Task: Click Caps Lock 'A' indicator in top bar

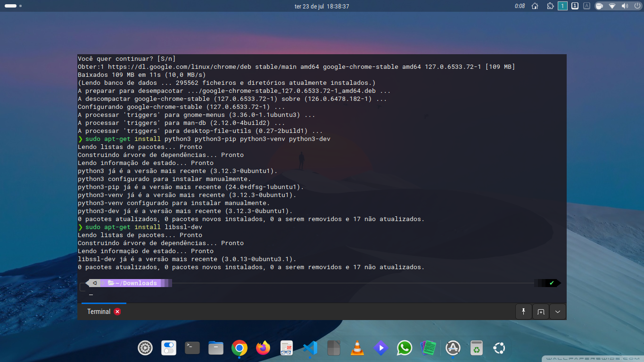Action: pos(587,6)
